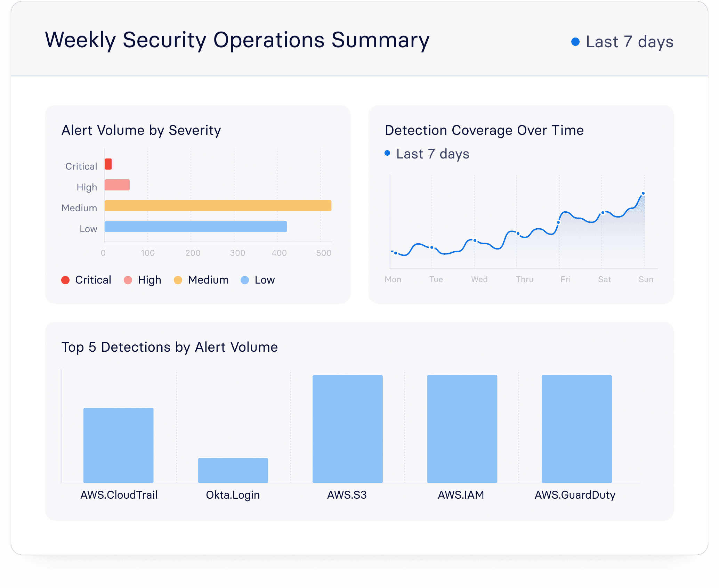Click the Sat label on time axis
The height and width of the screenshot is (588, 719).
pyautogui.click(x=604, y=279)
